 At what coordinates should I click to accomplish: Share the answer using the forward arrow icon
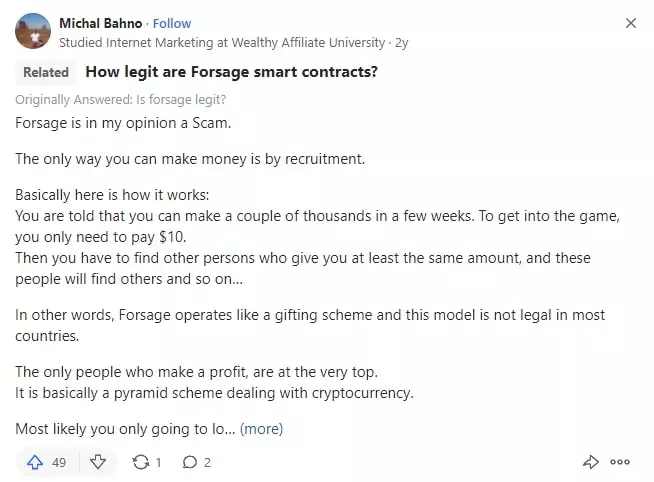tap(591, 462)
